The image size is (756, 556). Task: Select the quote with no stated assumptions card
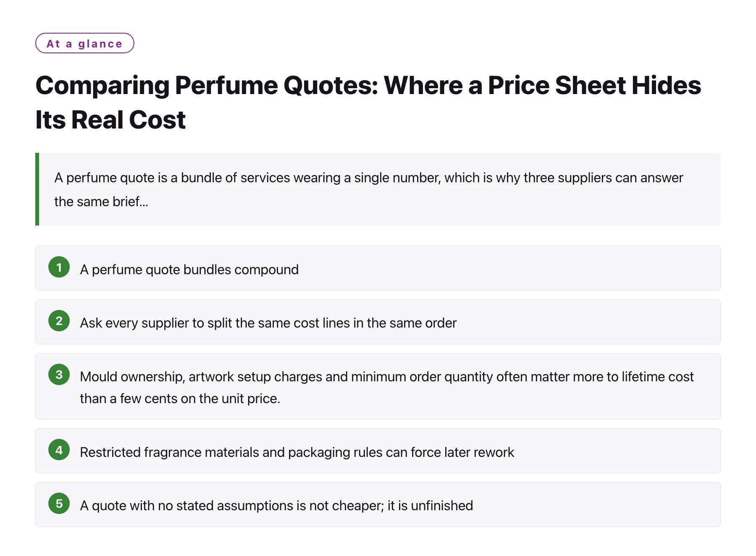tap(378, 505)
